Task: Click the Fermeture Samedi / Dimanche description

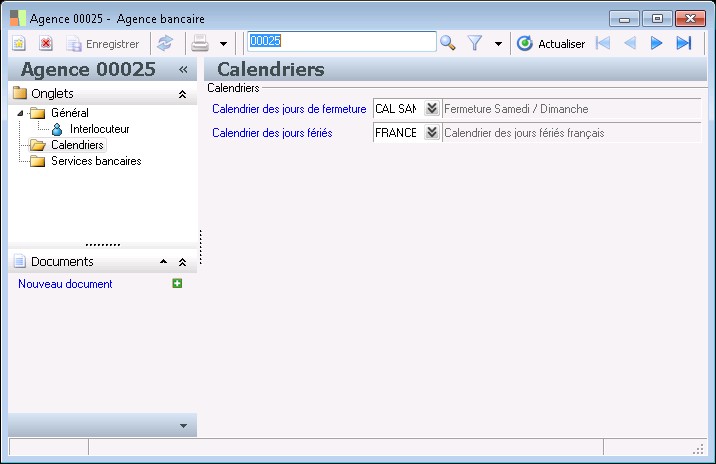Action: pos(572,109)
